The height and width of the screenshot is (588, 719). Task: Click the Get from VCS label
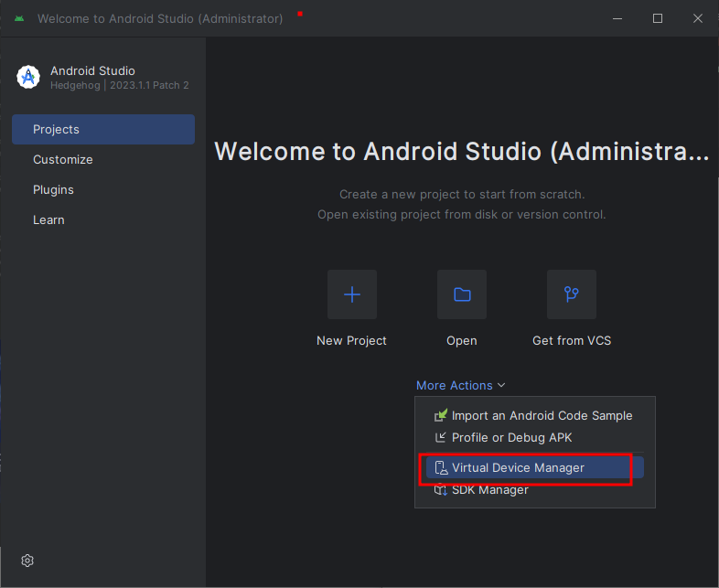572,340
